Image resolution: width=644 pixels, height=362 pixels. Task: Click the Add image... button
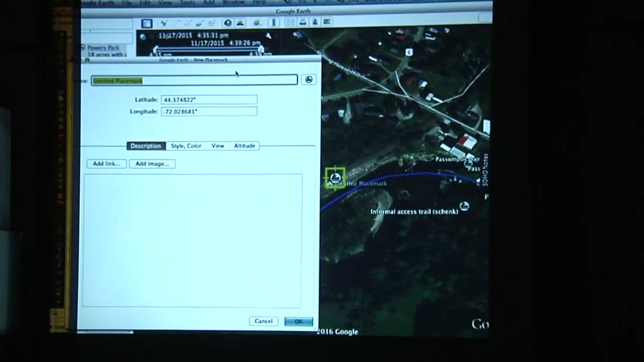[152, 164]
